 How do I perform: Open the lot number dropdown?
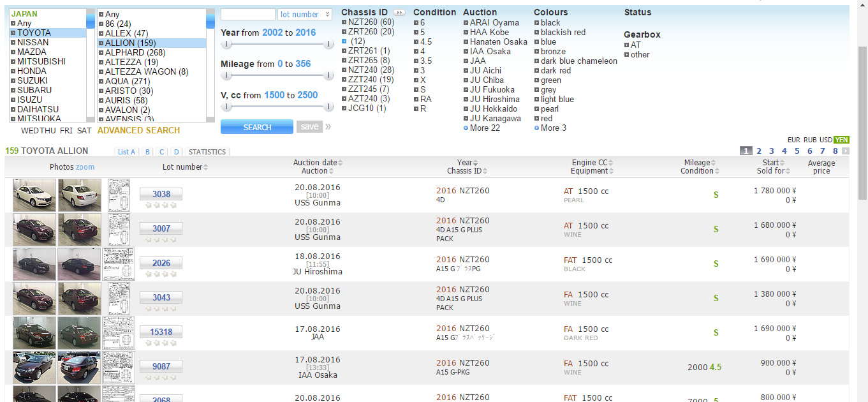pos(305,14)
